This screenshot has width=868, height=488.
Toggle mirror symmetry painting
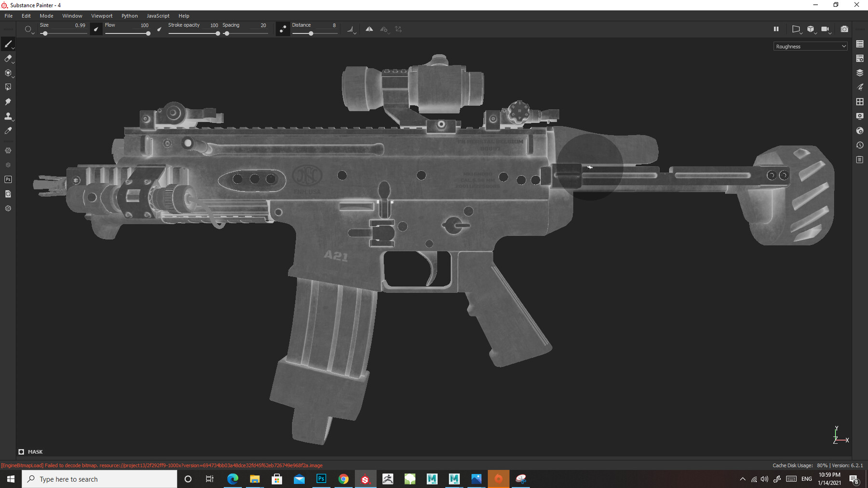pos(369,29)
